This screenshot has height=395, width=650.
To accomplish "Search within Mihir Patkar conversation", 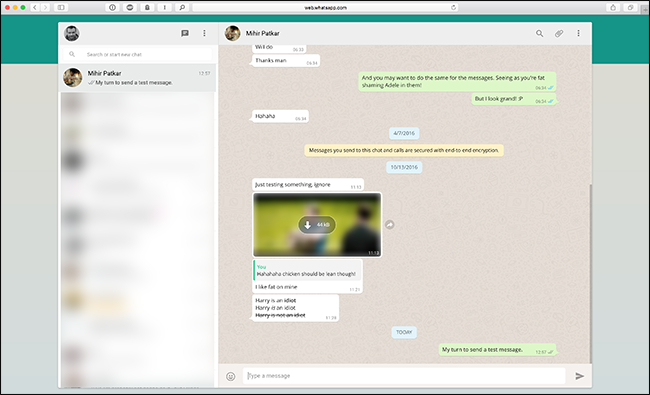I will click(539, 33).
